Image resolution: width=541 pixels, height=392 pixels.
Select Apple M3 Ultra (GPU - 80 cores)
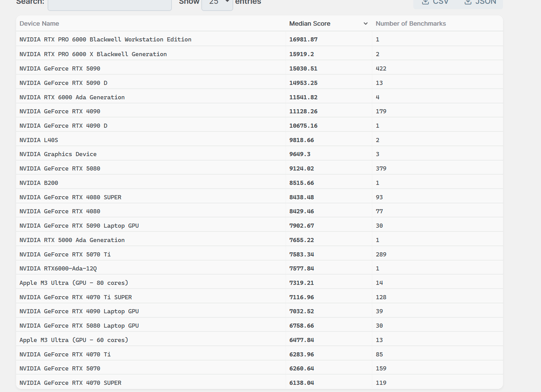pyautogui.click(x=74, y=283)
